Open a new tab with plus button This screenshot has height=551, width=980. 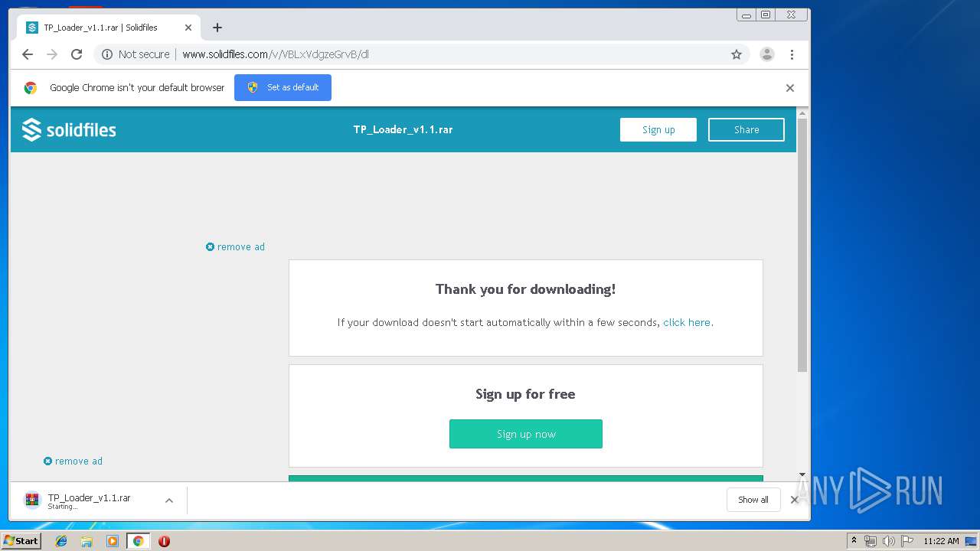click(x=217, y=28)
